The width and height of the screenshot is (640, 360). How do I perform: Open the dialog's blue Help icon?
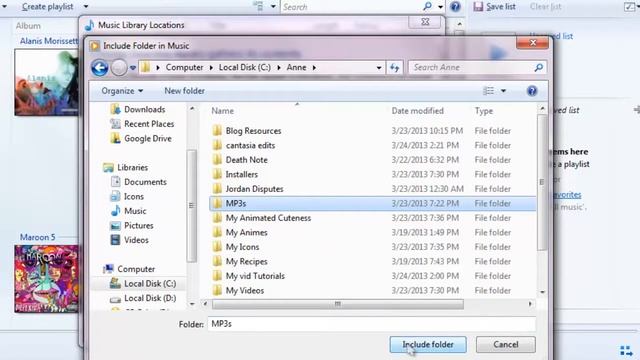(x=532, y=91)
